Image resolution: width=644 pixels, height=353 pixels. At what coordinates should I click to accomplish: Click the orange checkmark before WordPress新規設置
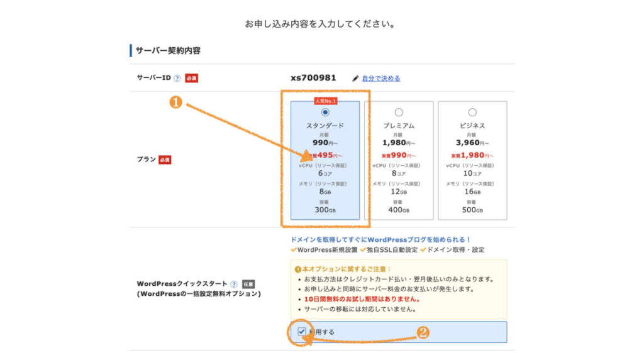[294, 250]
